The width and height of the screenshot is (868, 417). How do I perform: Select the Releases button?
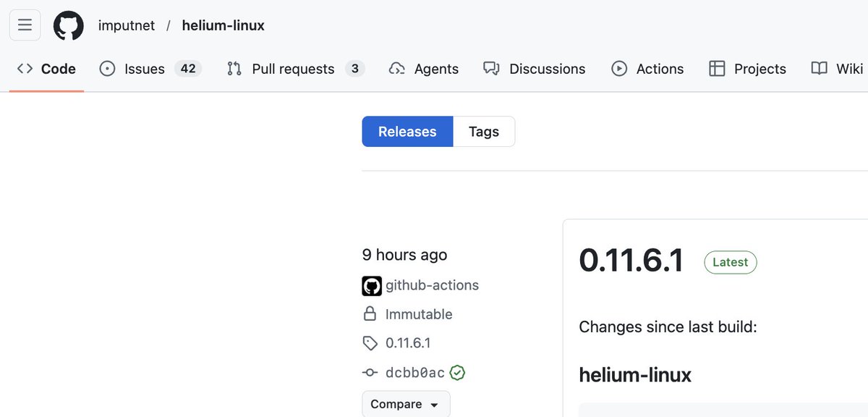point(407,132)
